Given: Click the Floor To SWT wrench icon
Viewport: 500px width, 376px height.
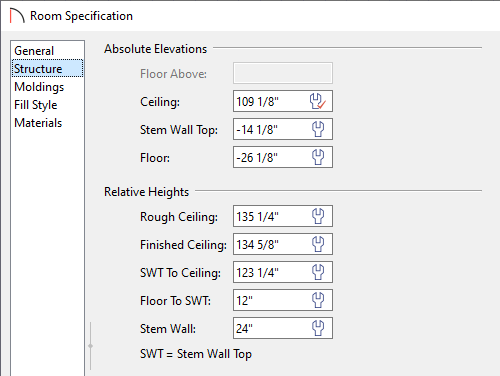Looking at the screenshot, I should click(318, 300).
